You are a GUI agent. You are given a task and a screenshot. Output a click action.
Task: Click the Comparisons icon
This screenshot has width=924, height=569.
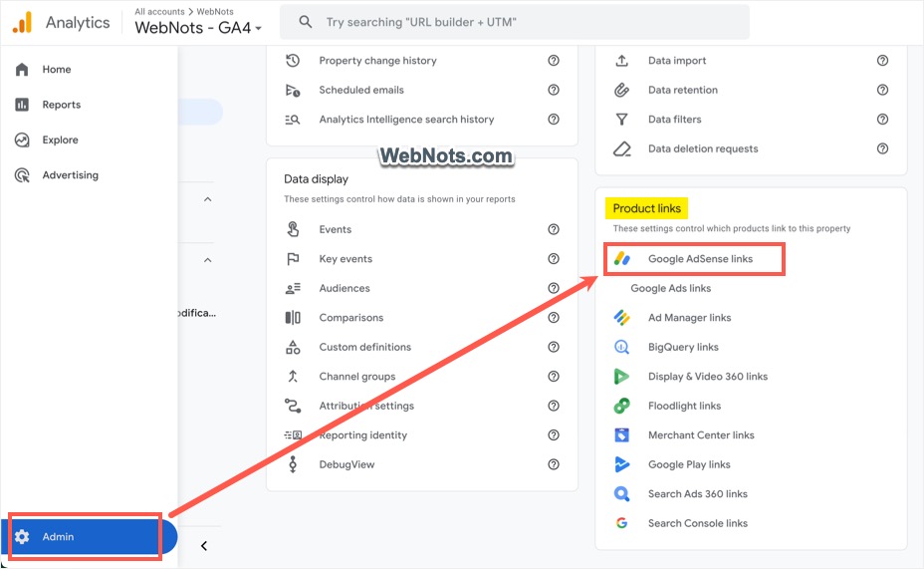click(x=293, y=318)
